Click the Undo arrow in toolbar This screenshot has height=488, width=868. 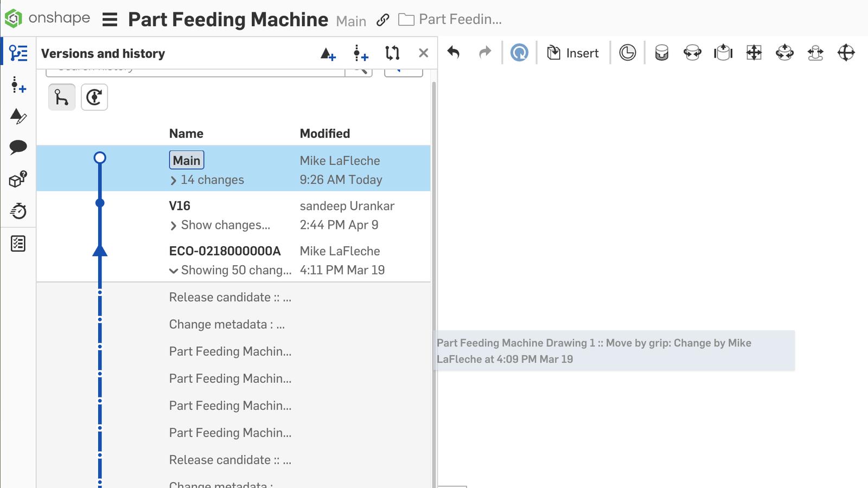(x=454, y=53)
